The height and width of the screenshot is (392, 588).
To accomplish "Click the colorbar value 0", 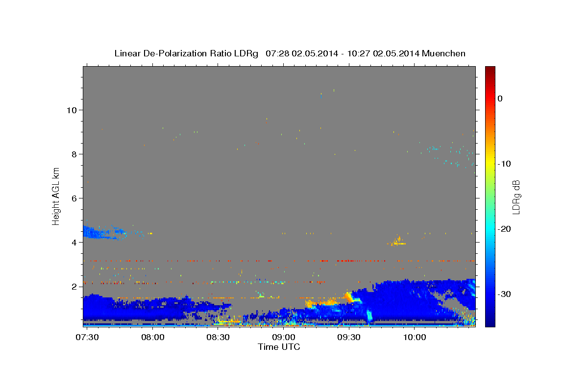I will pos(500,98).
